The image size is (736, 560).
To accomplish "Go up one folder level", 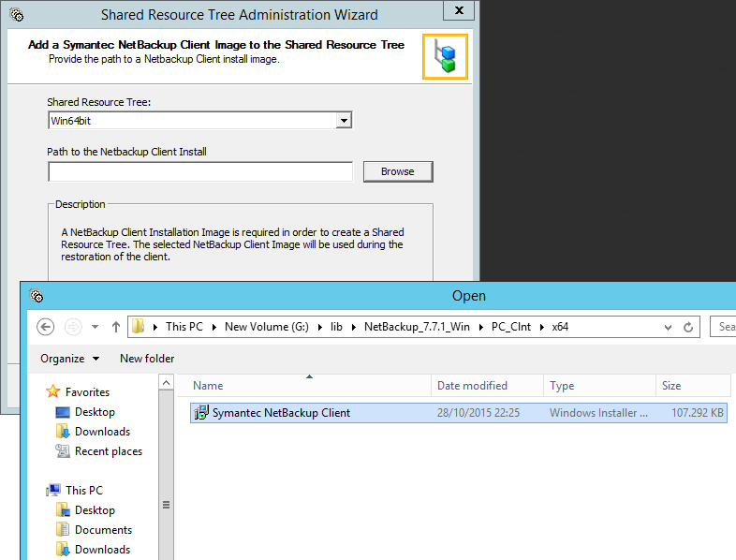I will click(116, 327).
